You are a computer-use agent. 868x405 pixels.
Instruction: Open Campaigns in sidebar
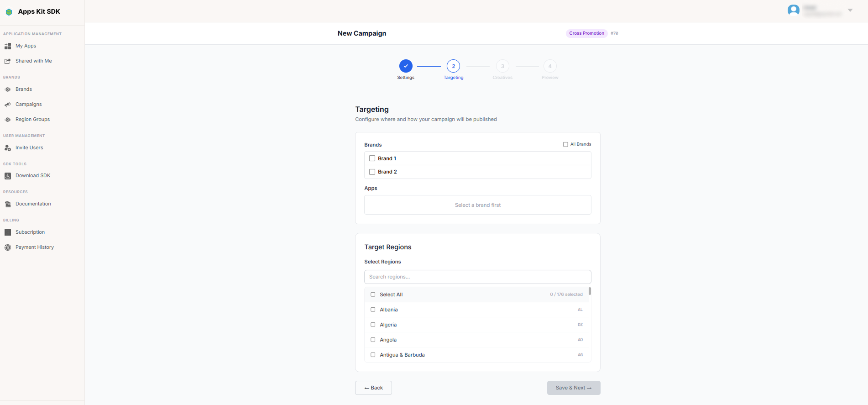click(28, 105)
